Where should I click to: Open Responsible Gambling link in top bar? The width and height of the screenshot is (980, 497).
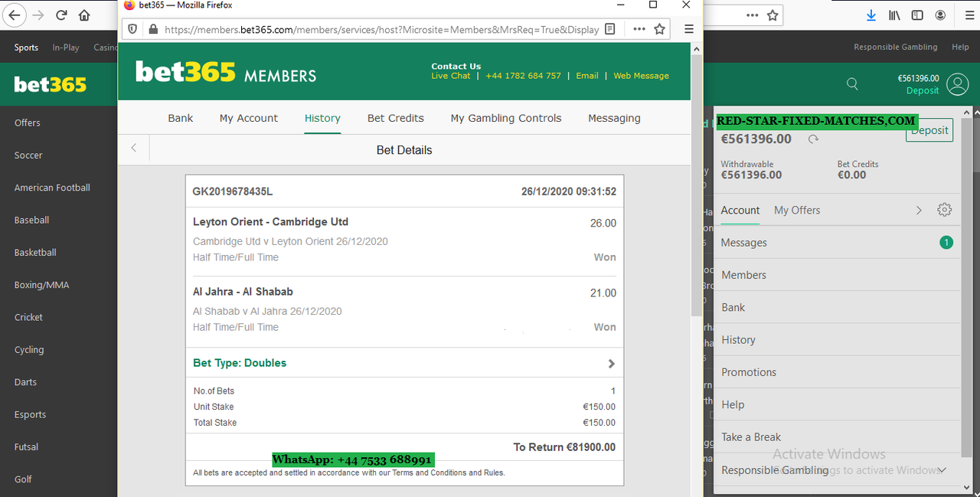896,47
